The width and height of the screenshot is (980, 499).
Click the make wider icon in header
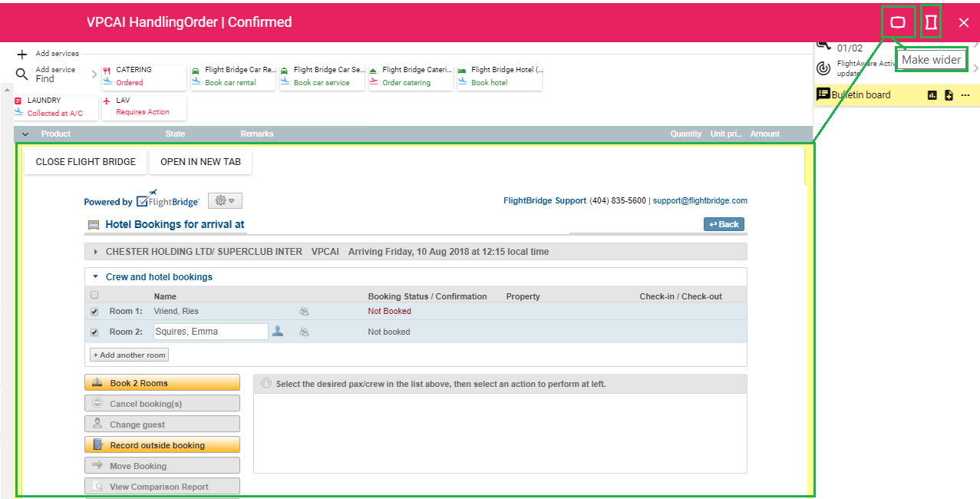click(897, 22)
